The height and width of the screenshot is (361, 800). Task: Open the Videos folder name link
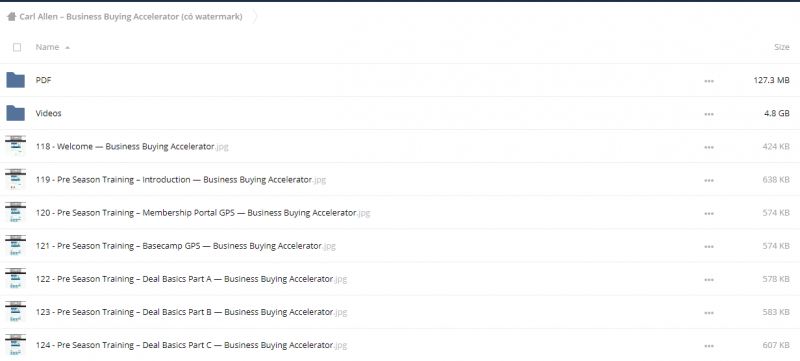(x=48, y=113)
